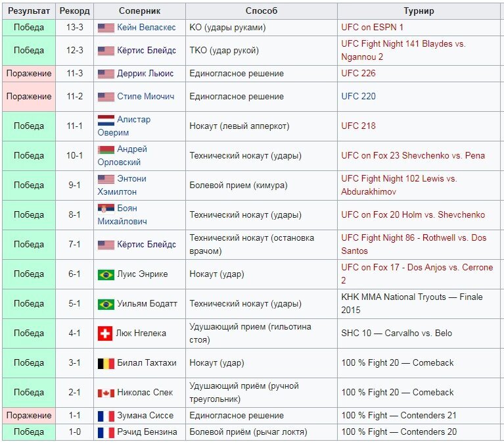Click the Результат column header
504x444 pixels.
[x=29, y=11]
